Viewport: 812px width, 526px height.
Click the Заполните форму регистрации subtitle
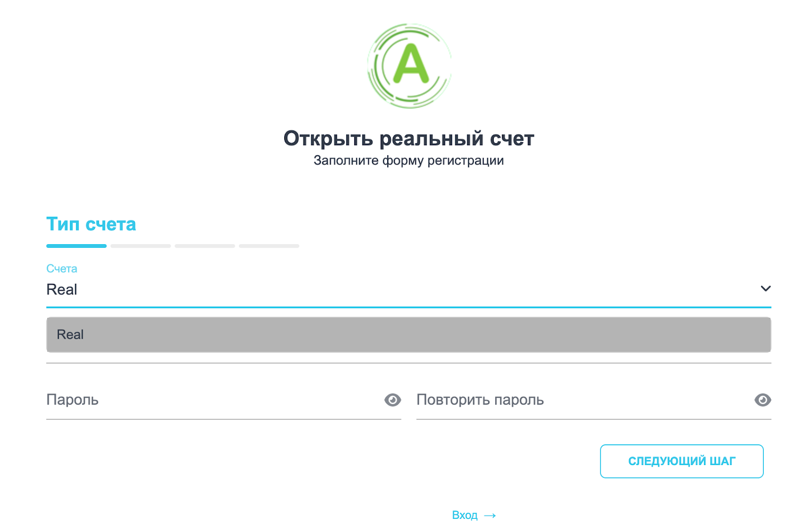pos(409,160)
